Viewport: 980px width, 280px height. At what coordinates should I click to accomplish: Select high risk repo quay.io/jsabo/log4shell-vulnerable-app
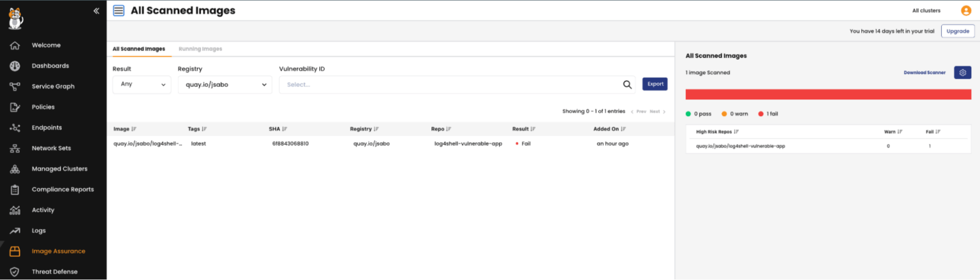[x=740, y=146]
